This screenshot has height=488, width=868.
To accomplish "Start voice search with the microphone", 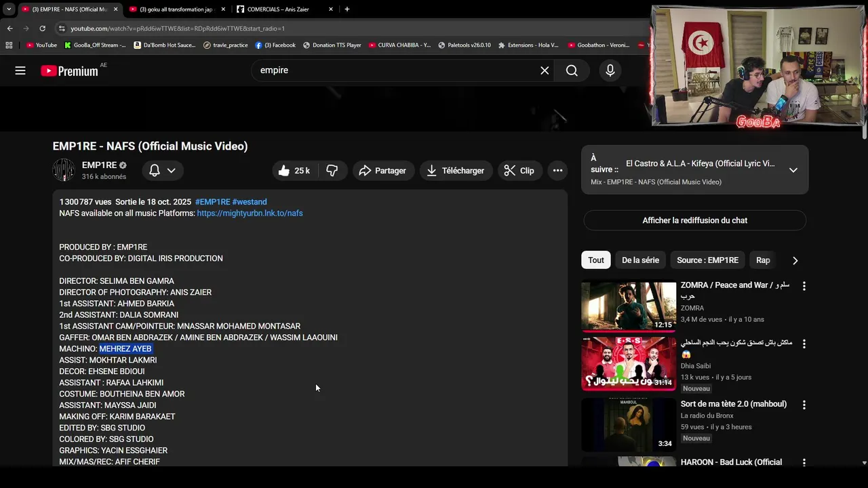I will click(610, 70).
